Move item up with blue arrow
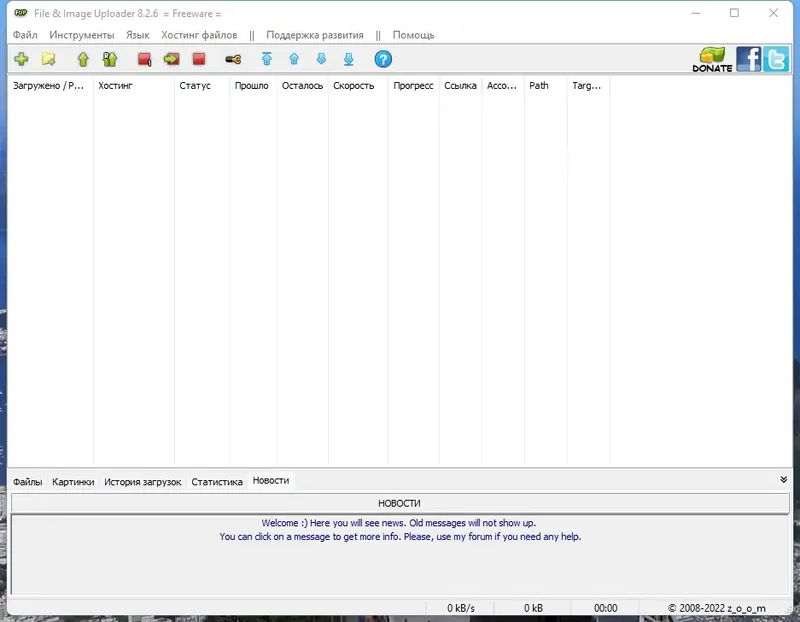Screen dimensions: 800x622 pos(294,59)
